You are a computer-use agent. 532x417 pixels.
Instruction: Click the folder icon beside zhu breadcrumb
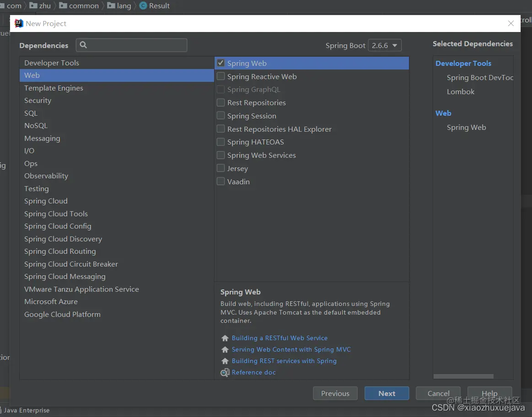click(x=33, y=5)
